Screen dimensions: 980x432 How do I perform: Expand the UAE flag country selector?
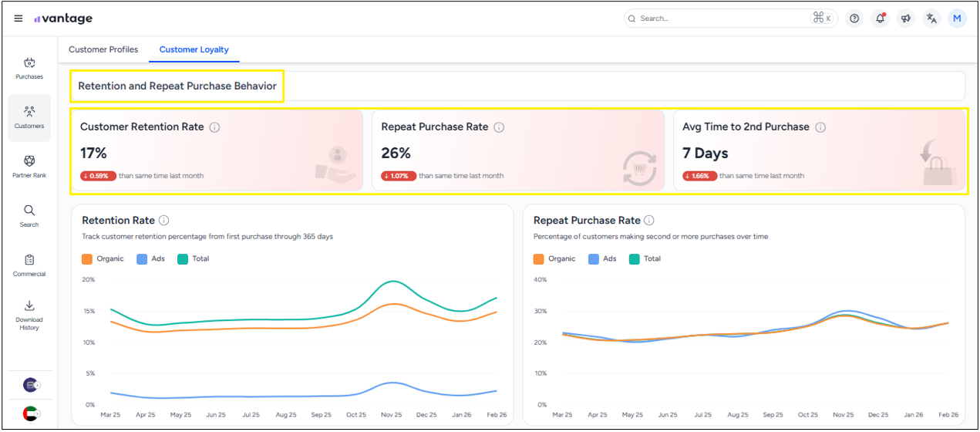click(31, 413)
